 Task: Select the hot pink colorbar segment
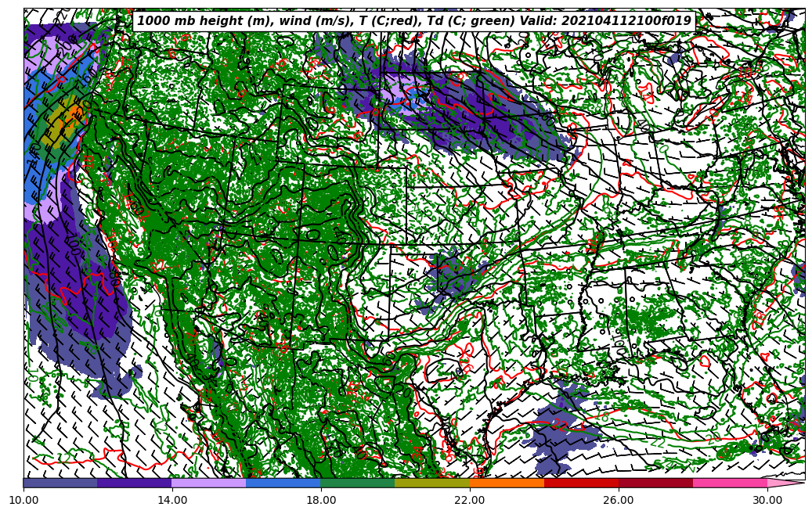pyautogui.click(x=730, y=483)
